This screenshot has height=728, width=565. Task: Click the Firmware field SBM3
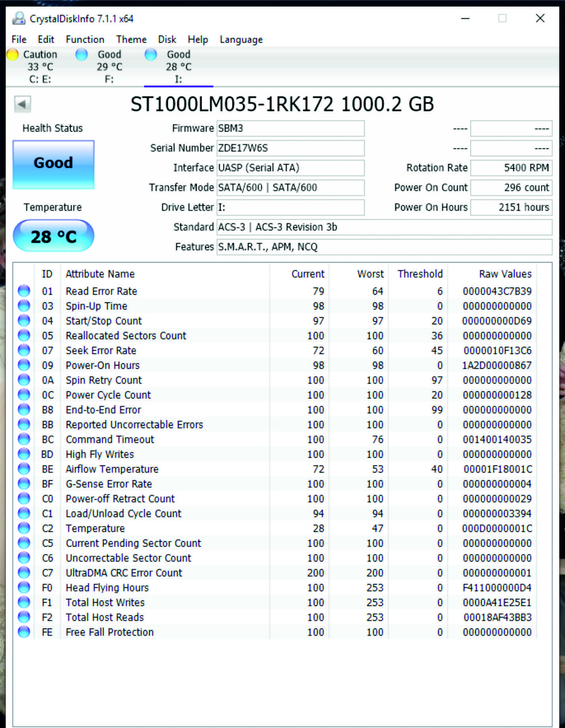point(290,128)
